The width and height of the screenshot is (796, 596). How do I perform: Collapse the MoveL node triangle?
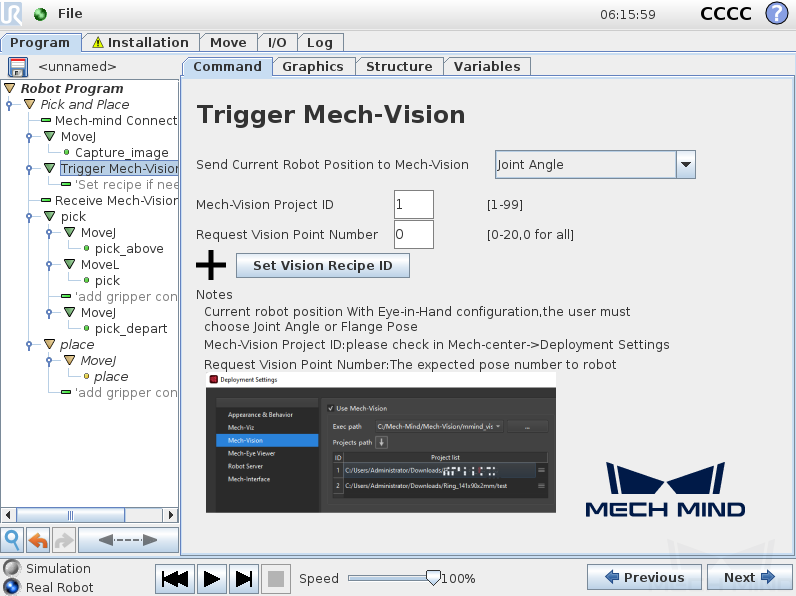click(70, 264)
